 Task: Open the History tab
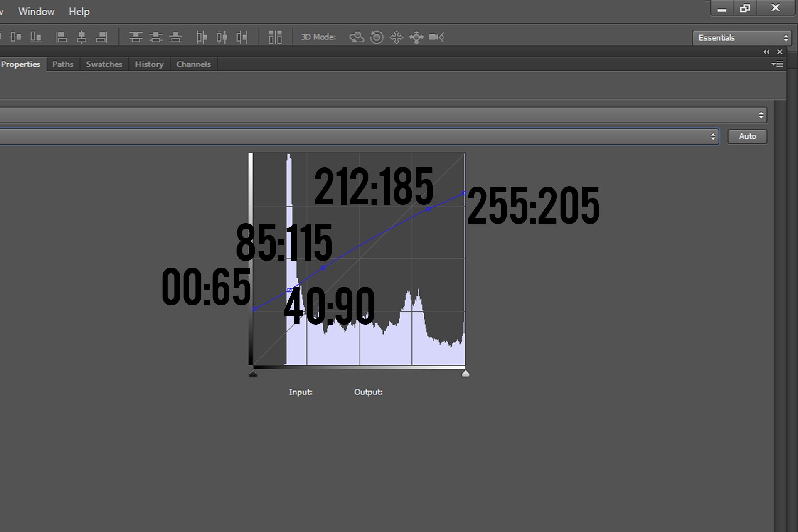coord(149,64)
